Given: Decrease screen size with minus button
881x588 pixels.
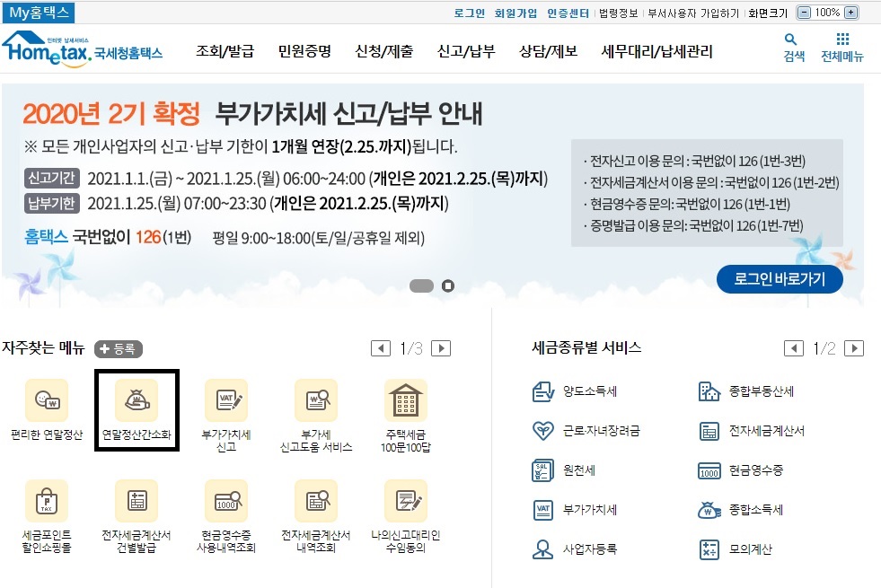Looking at the screenshot, I should click(x=805, y=13).
